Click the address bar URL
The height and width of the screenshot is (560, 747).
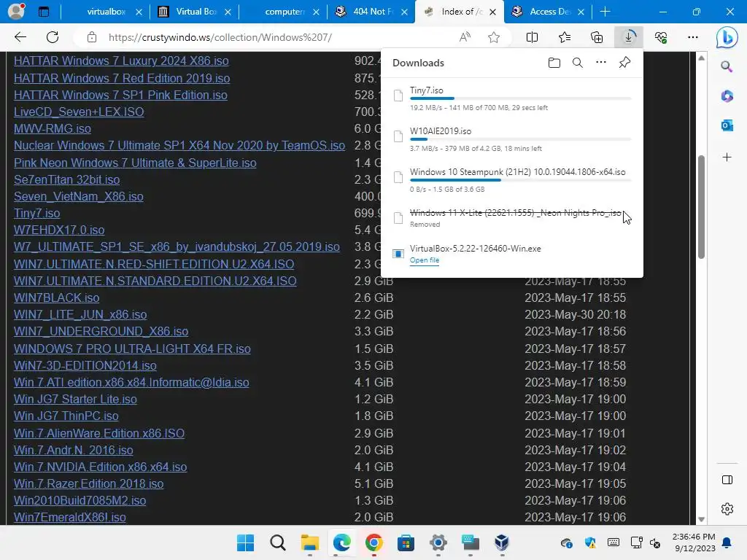point(220,37)
